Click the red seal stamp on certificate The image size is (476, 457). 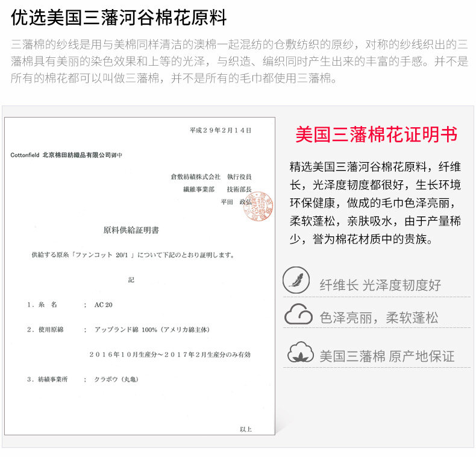pyautogui.click(x=258, y=206)
